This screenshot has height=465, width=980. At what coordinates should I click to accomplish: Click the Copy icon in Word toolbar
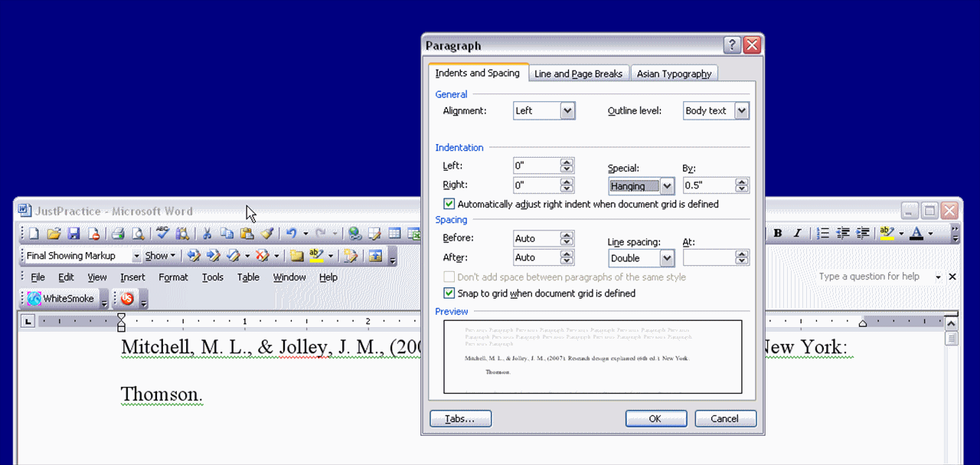click(x=227, y=234)
